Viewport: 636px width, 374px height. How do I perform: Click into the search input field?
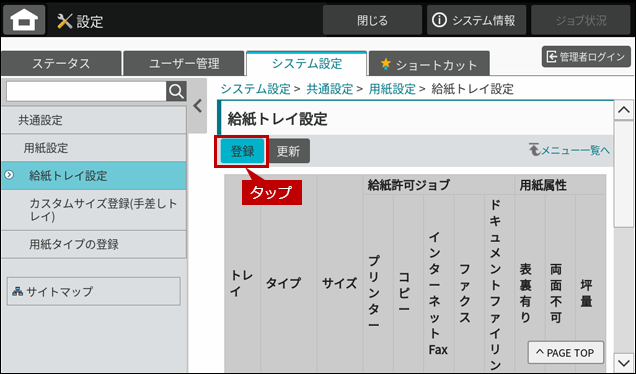(86, 91)
